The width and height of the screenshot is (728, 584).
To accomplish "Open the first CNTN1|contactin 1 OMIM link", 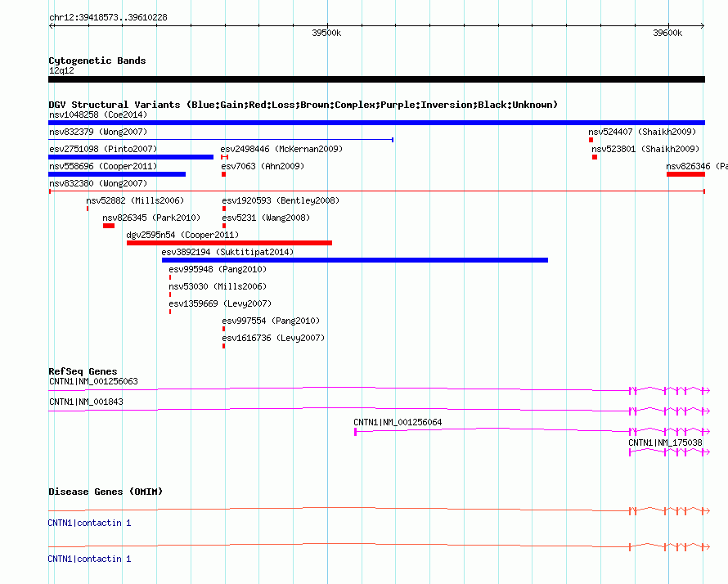I will 90,523.
